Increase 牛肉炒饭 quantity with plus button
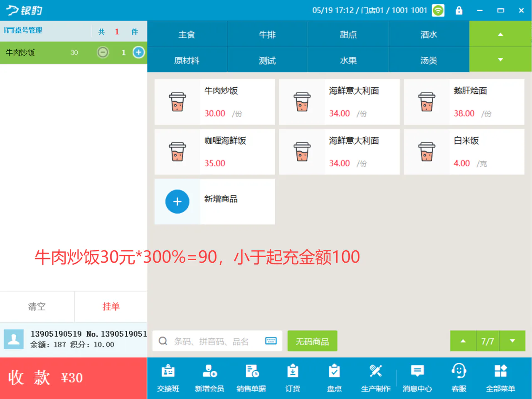532x399 pixels. (x=138, y=52)
